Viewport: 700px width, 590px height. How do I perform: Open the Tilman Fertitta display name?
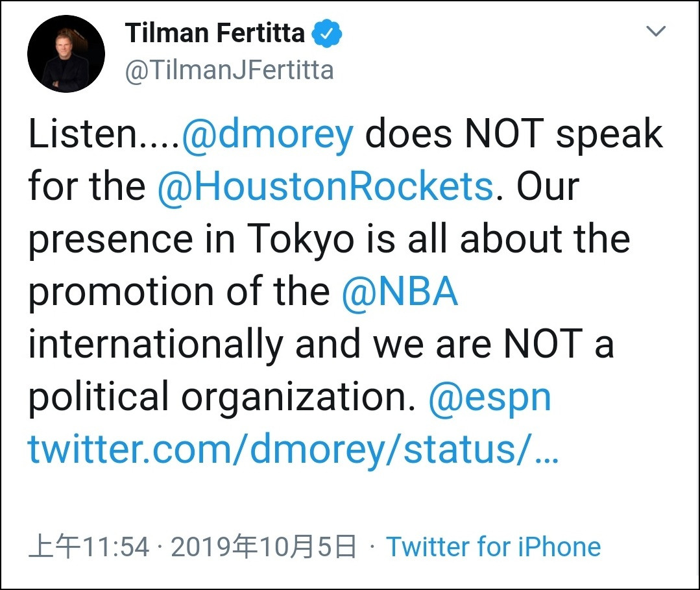pos(215,33)
